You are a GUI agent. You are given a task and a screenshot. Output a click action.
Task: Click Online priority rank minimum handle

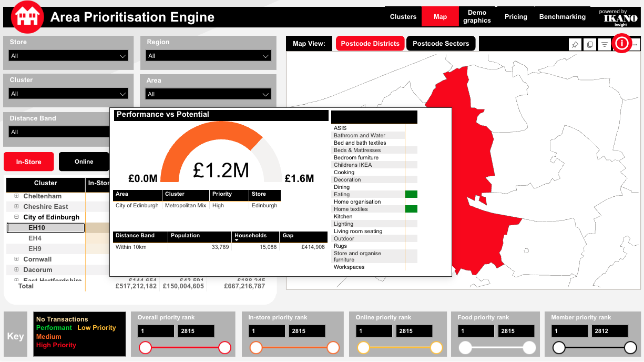click(x=363, y=348)
